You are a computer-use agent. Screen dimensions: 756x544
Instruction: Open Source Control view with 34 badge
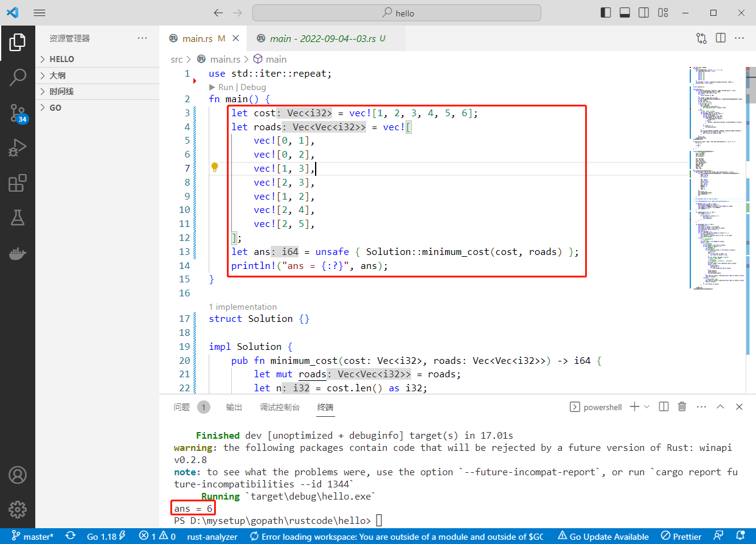tap(18, 113)
